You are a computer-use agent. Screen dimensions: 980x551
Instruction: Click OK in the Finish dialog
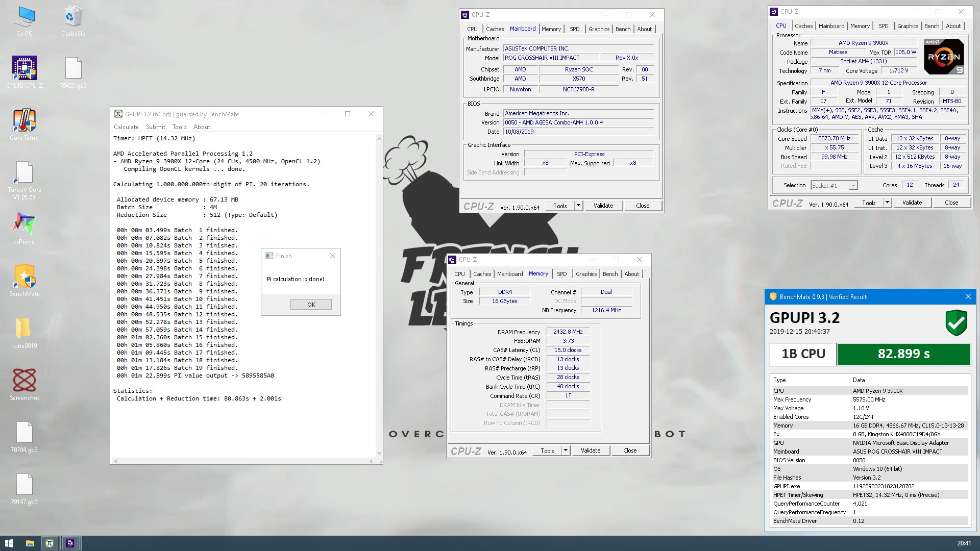click(x=311, y=305)
